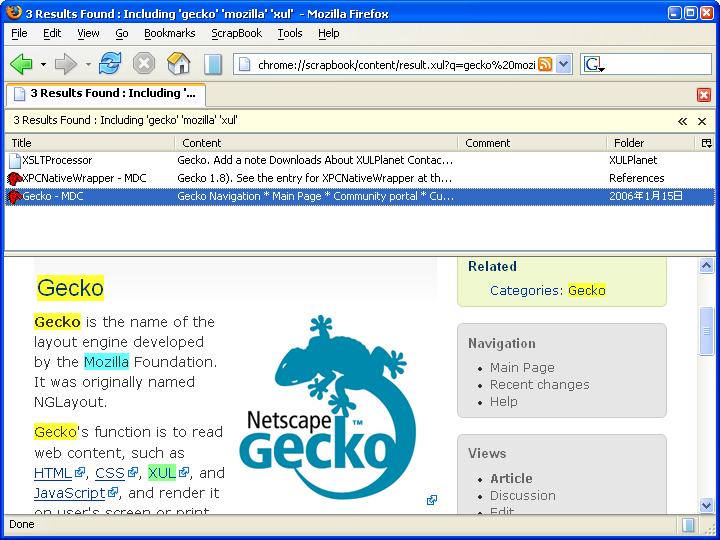Select the Gecko - MDC result row

pos(360,197)
